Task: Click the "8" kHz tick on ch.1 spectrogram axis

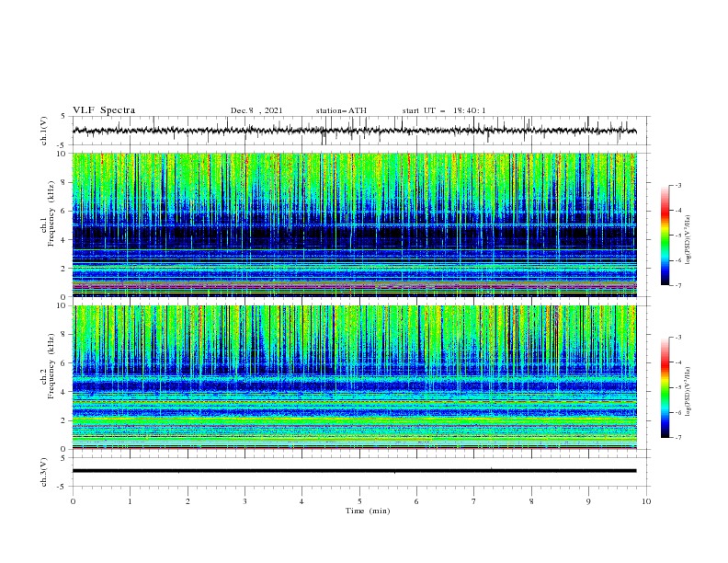Action: coord(64,182)
